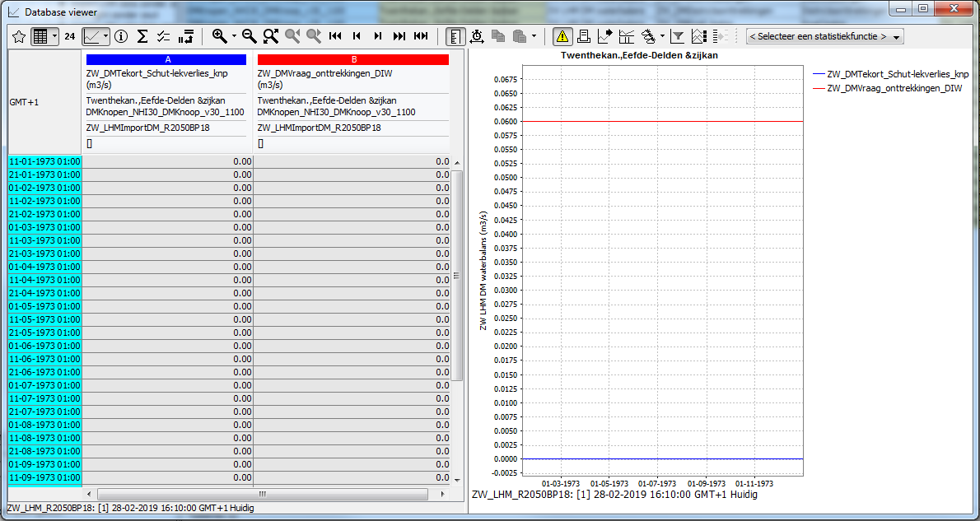Open the Selecteer een statistiekfunctie dropdown
The image size is (980, 521).
[x=825, y=36]
